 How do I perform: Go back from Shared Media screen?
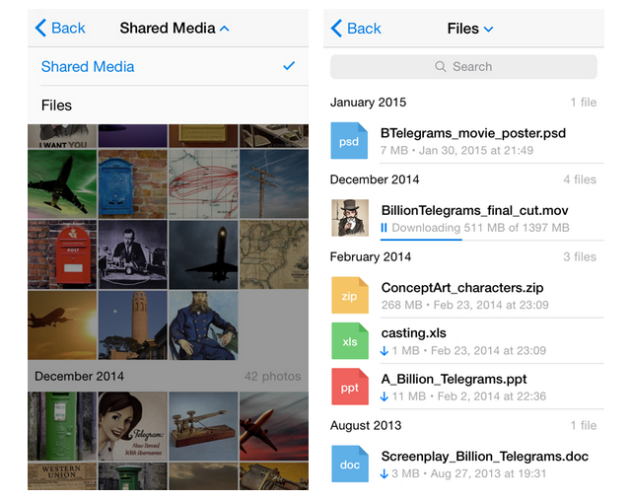pyautogui.click(x=60, y=28)
